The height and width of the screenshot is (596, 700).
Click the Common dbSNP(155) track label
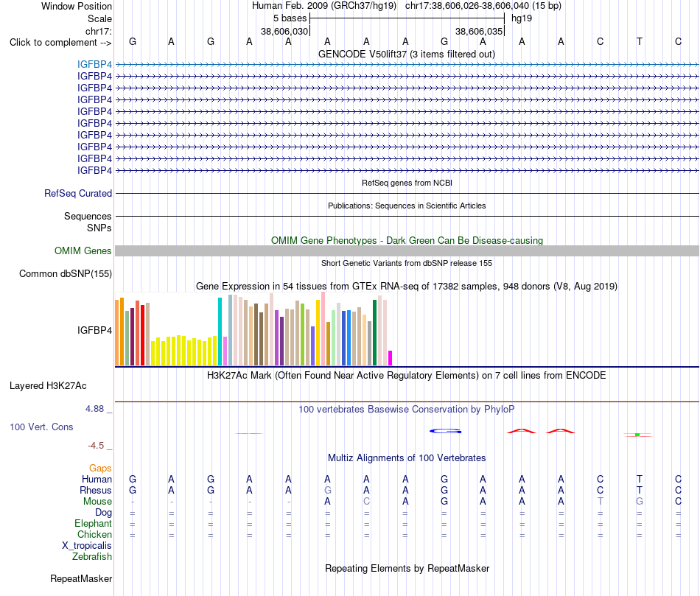pyautogui.click(x=65, y=273)
